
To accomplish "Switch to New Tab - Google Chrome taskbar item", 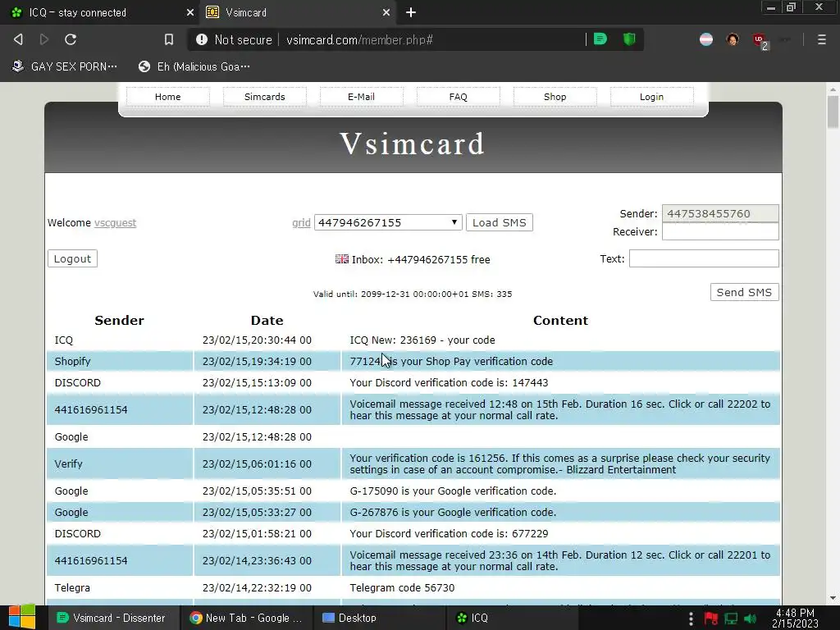I will pos(246,618).
